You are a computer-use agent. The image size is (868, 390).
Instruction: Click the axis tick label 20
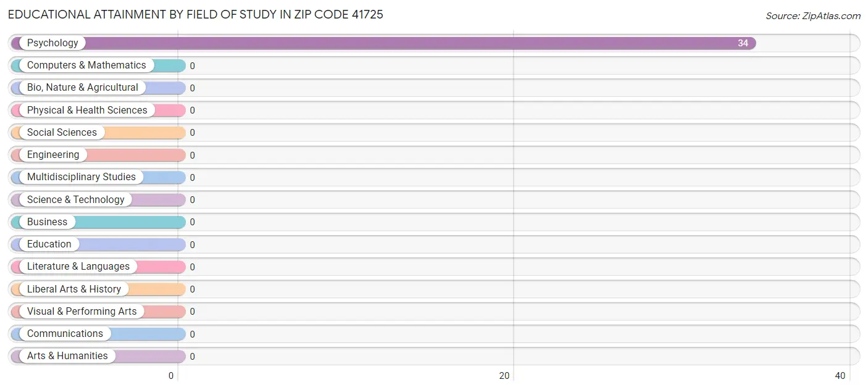pyautogui.click(x=504, y=376)
